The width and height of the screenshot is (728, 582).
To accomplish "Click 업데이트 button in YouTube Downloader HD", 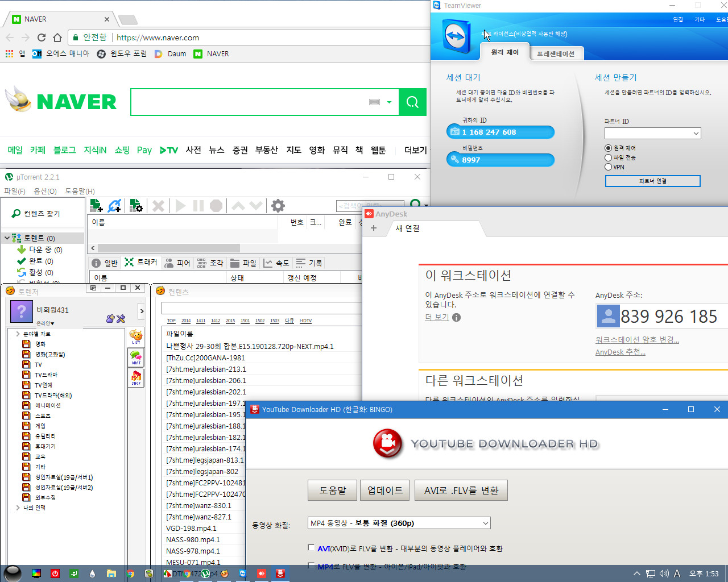I will (384, 490).
